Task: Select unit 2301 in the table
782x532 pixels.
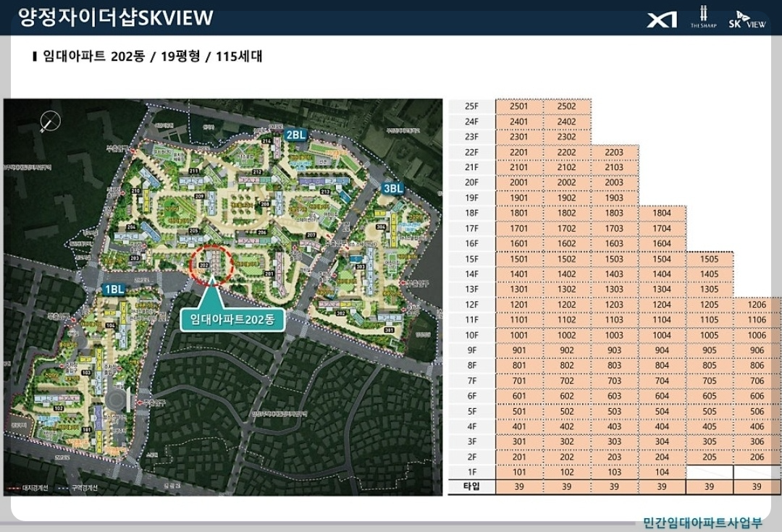Action: pyautogui.click(x=519, y=137)
